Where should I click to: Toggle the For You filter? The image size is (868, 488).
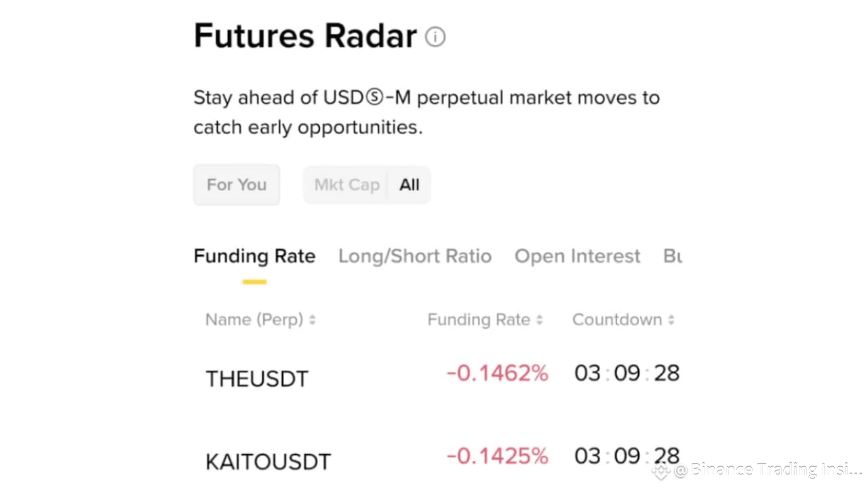pyautogui.click(x=237, y=184)
